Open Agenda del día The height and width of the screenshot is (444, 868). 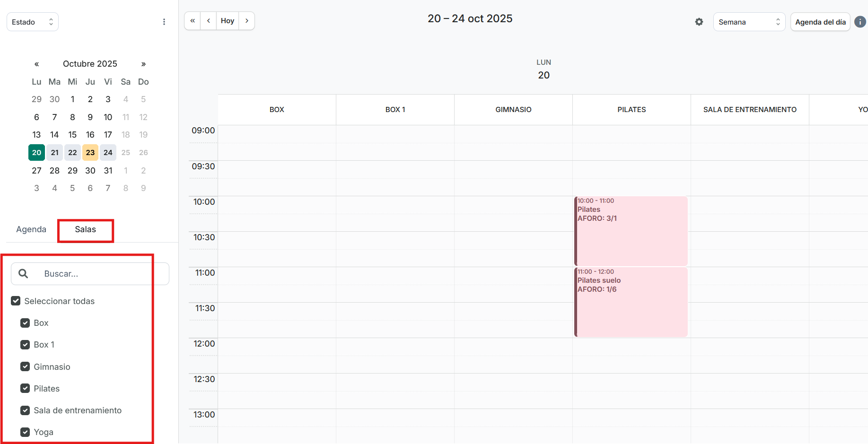point(820,22)
